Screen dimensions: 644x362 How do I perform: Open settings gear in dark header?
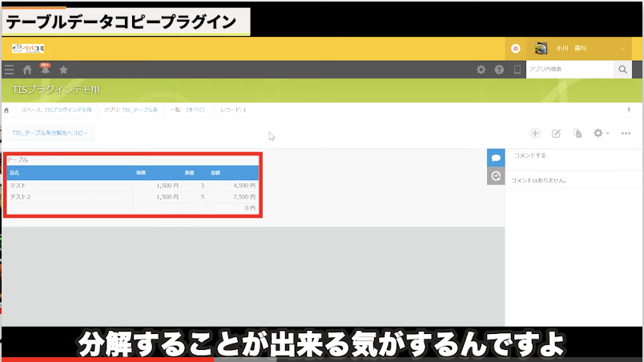481,70
